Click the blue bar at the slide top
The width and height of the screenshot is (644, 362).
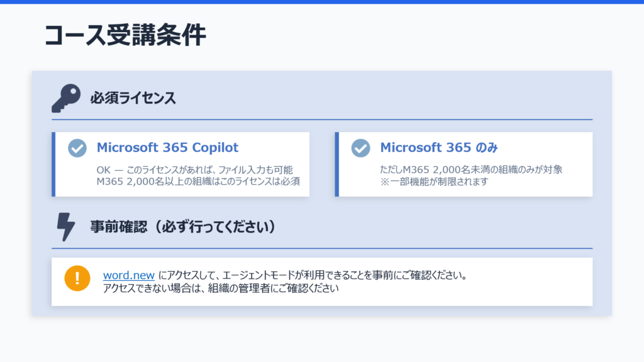coord(322,2)
